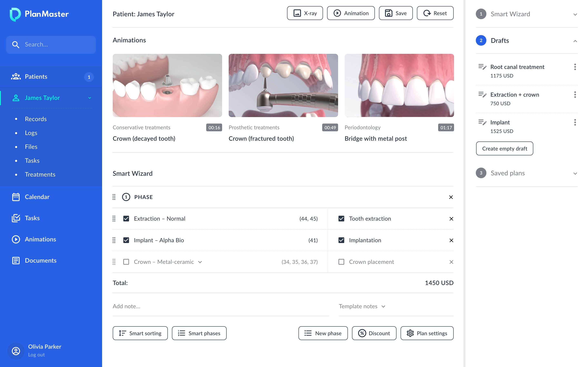The height and width of the screenshot is (367, 588).
Task: Uncheck the Implantation checkbox
Action: click(x=341, y=240)
